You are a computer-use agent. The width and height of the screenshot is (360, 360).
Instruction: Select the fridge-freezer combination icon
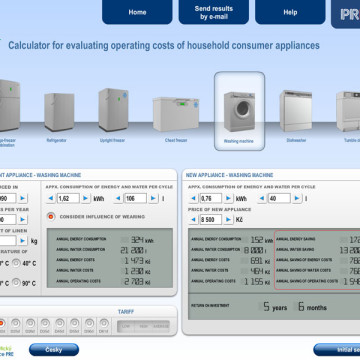pos(10,105)
